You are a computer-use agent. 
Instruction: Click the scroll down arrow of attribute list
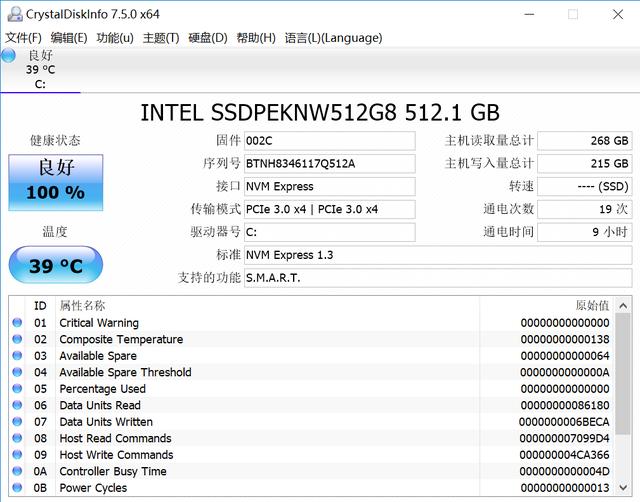[623, 487]
